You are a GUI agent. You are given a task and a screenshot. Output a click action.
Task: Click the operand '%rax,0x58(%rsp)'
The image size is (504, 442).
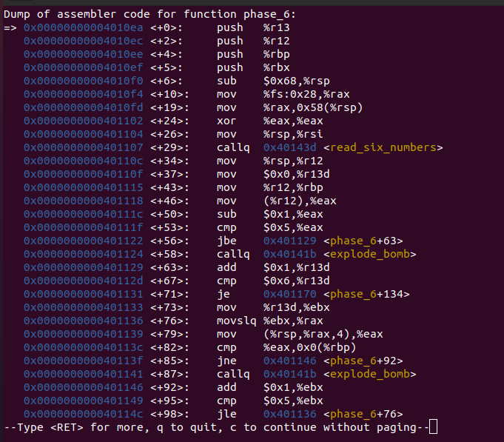313,107
